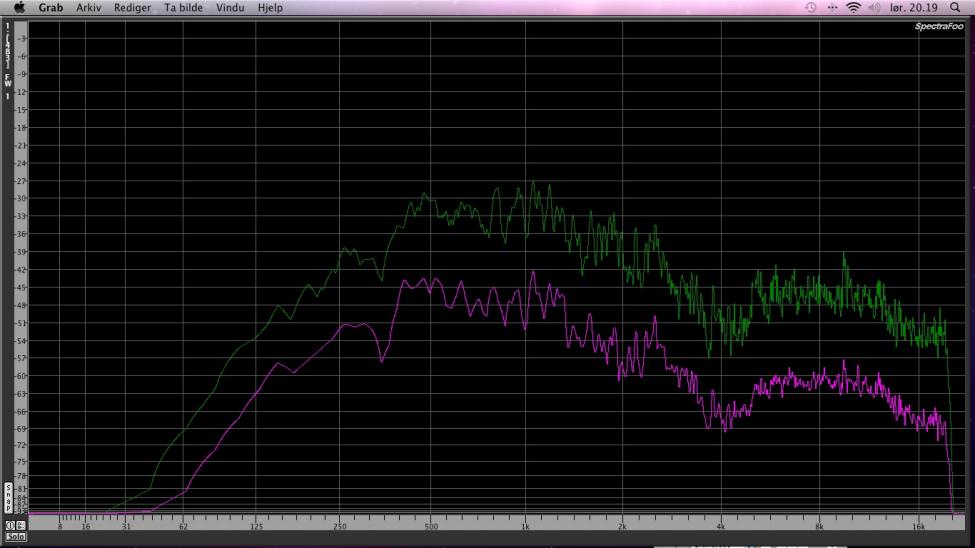The width and height of the screenshot is (975, 548).
Task: Open the Apple menu
Action: coord(19,7)
